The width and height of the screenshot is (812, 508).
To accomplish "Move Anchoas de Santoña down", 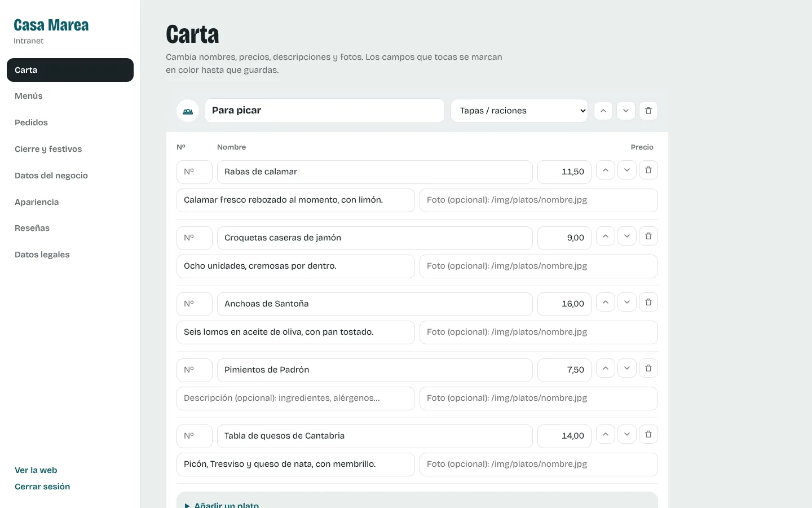I will tap(627, 302).
